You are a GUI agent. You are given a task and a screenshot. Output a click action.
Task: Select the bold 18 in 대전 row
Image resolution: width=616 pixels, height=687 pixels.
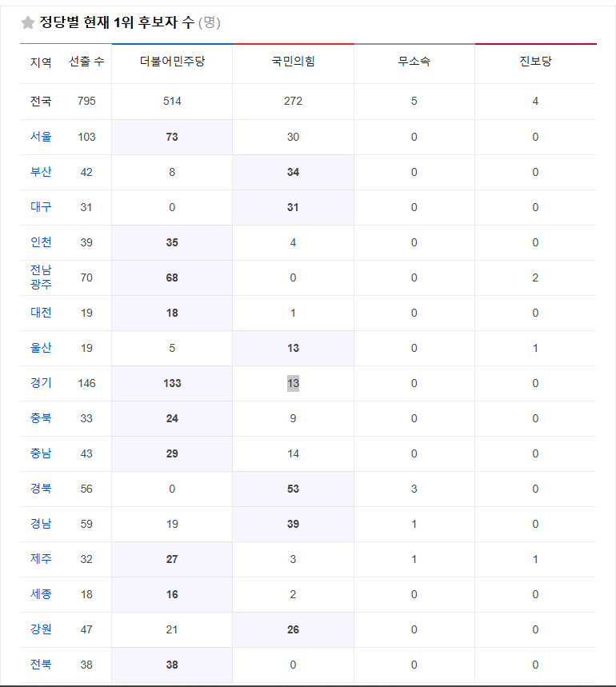(x=172, y=313)
